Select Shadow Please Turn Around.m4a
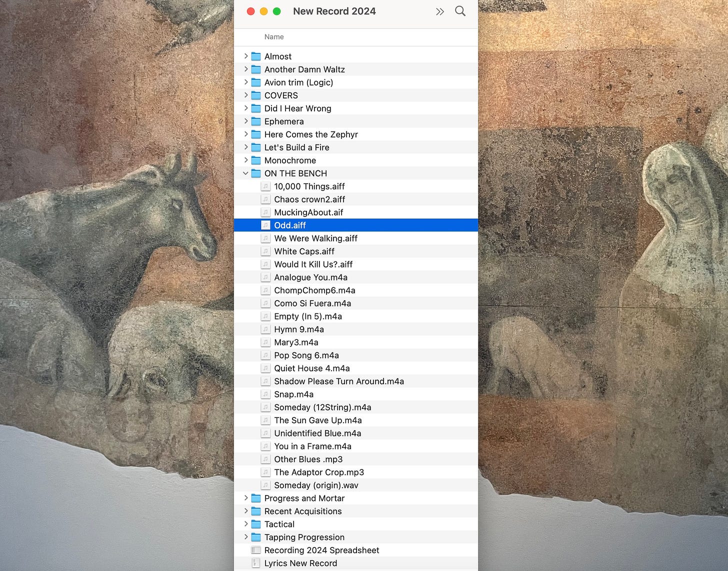This screenshot has height=571, width=728. point(356,381)
